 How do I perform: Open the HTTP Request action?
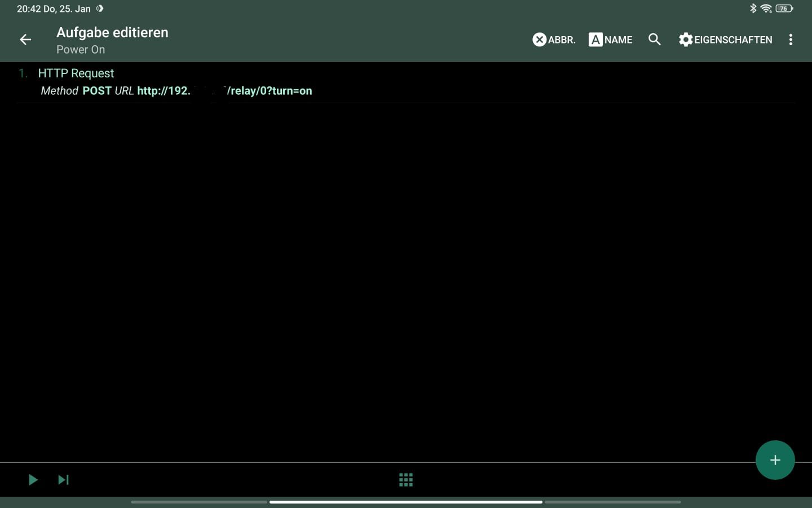76,73
